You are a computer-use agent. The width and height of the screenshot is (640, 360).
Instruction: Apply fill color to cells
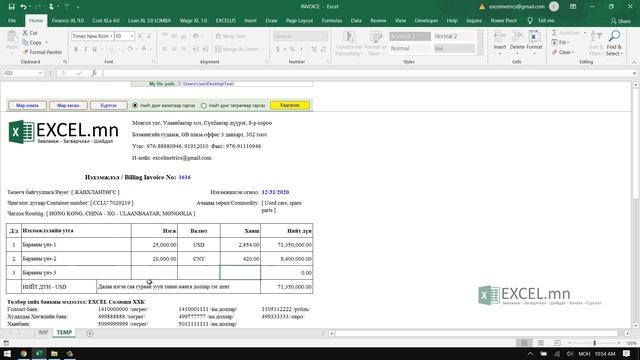(x=130, y=49)
